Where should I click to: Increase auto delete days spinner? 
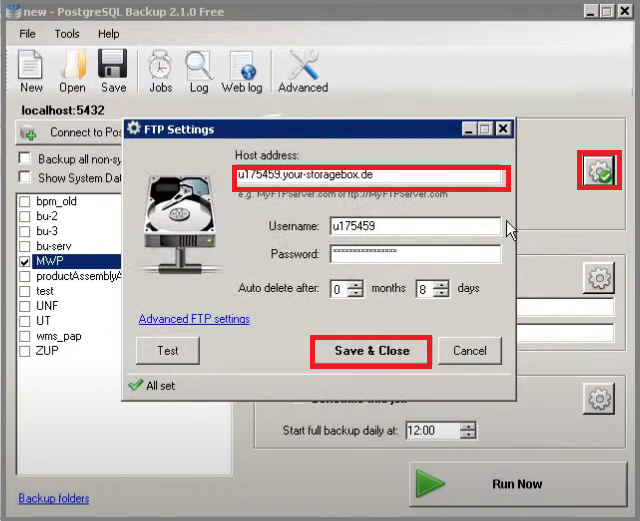[x=442, y=285]
